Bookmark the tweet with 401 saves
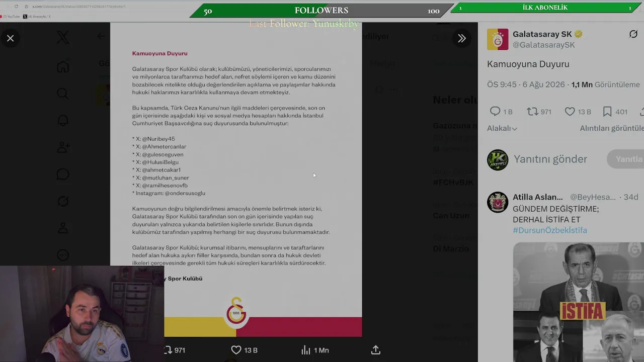 (615, 112)
